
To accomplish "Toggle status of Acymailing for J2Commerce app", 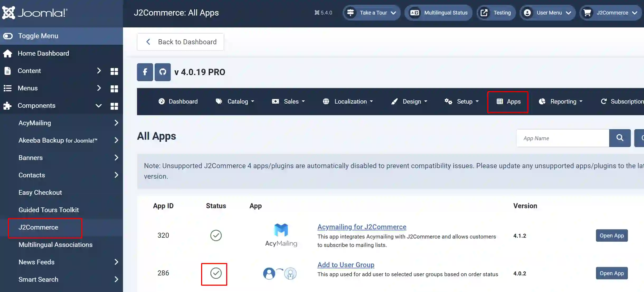I will [x=216, y=235].
